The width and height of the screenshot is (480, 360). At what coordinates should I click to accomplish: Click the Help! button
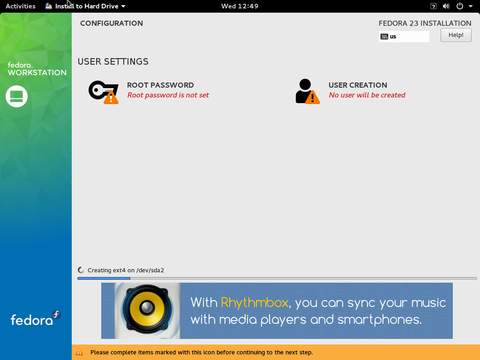point(456,35)
